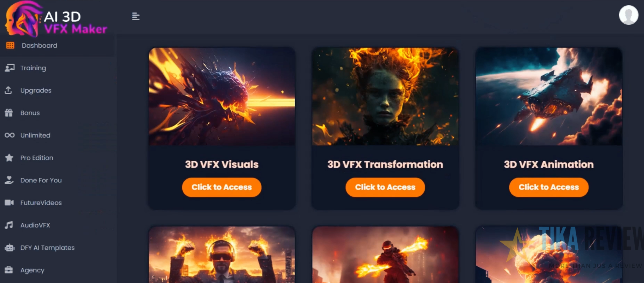Select the Pro Edition star icon
The width and height of the screenshot is (644, 283).
pos(9,157)
